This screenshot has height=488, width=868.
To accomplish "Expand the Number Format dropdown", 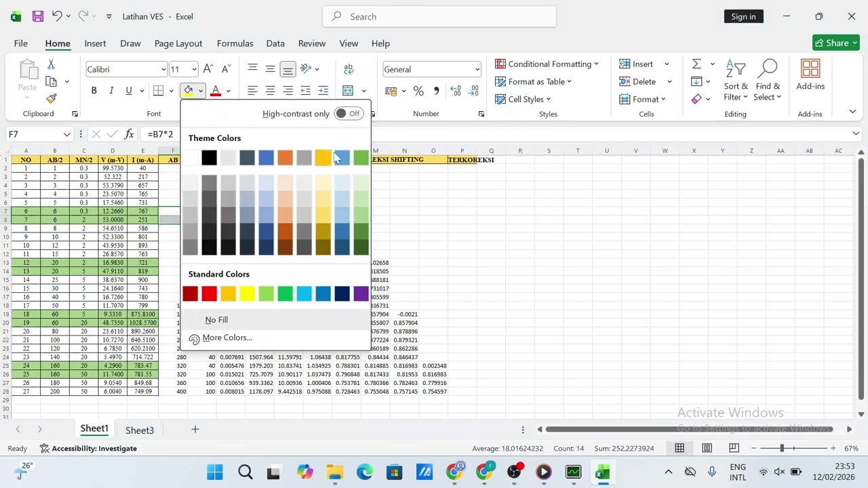I will [x=477, y=69].
